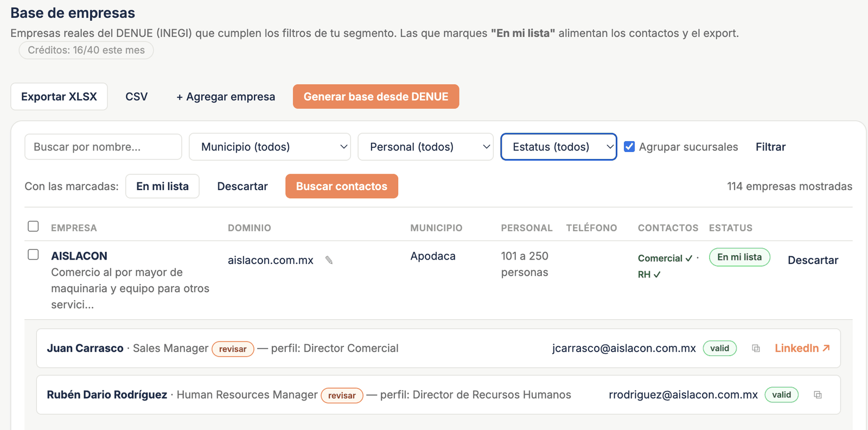Image resolution: width=868 pixels, height=430 pixels.
Task: Copy jcarrasco@aislacon.com.mx email via copy icon
Action: (756, 348)
